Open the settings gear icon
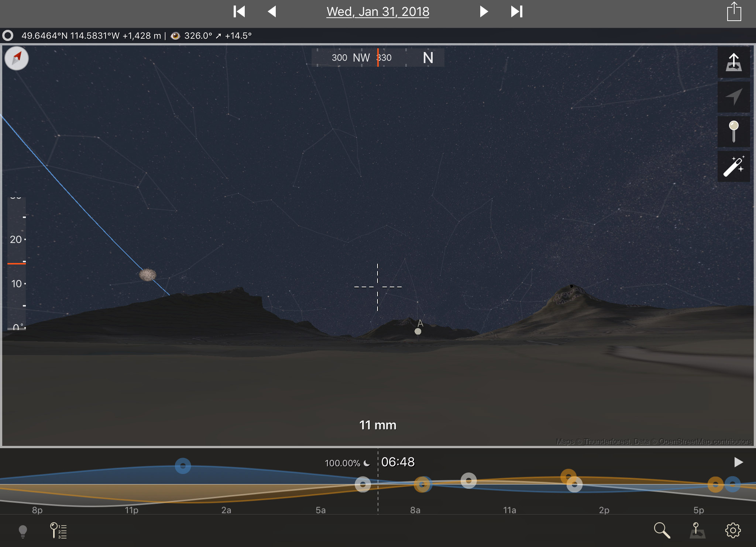 click(x=733, y=530)
